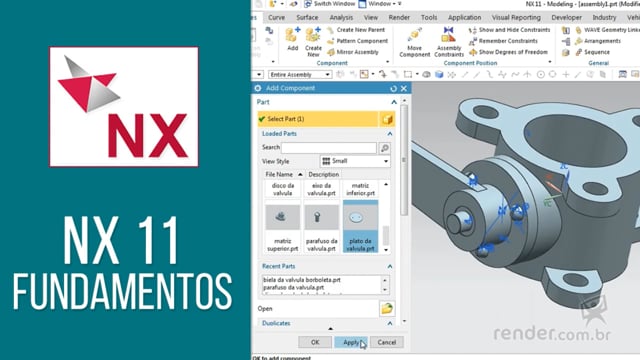
Task: Click the blue cube rendering style icon
Action: click(x=439, y=74)
